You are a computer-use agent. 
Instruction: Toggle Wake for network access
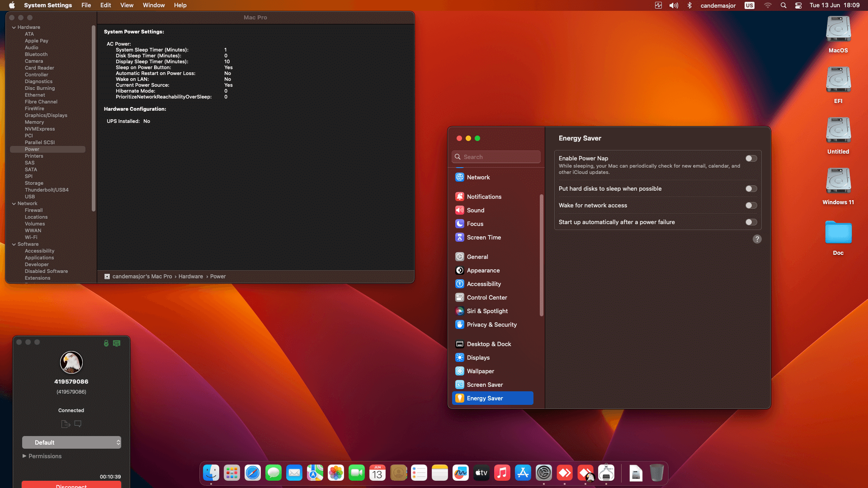[751, 206]
